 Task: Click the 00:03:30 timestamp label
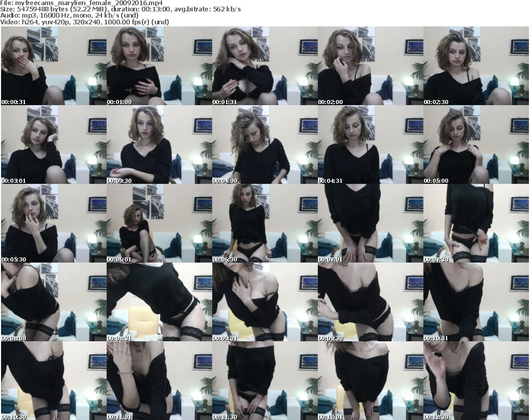tap(119, 181)
